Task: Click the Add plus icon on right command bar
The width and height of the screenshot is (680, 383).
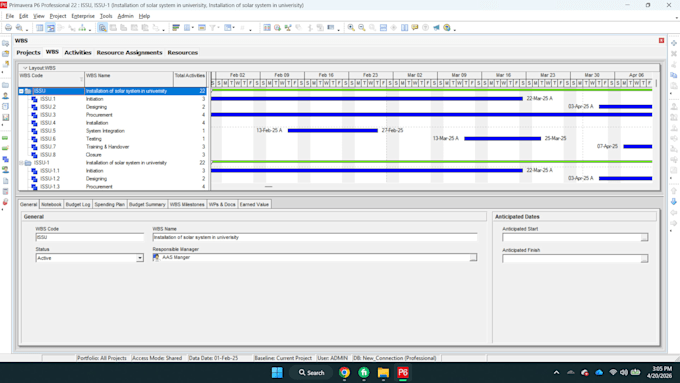Action: (x=674, y=43)
